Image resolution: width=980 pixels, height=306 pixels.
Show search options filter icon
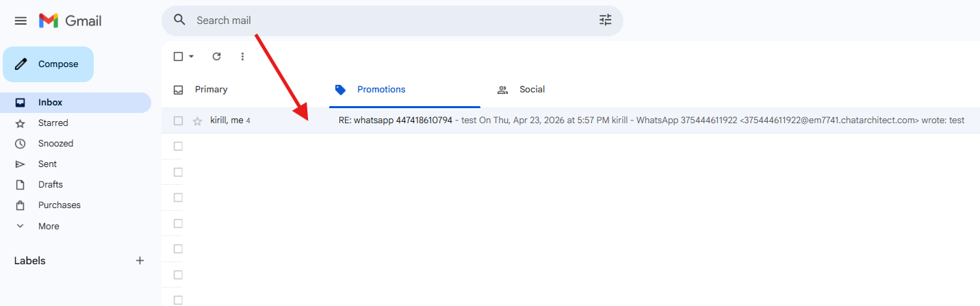point(605,20)
